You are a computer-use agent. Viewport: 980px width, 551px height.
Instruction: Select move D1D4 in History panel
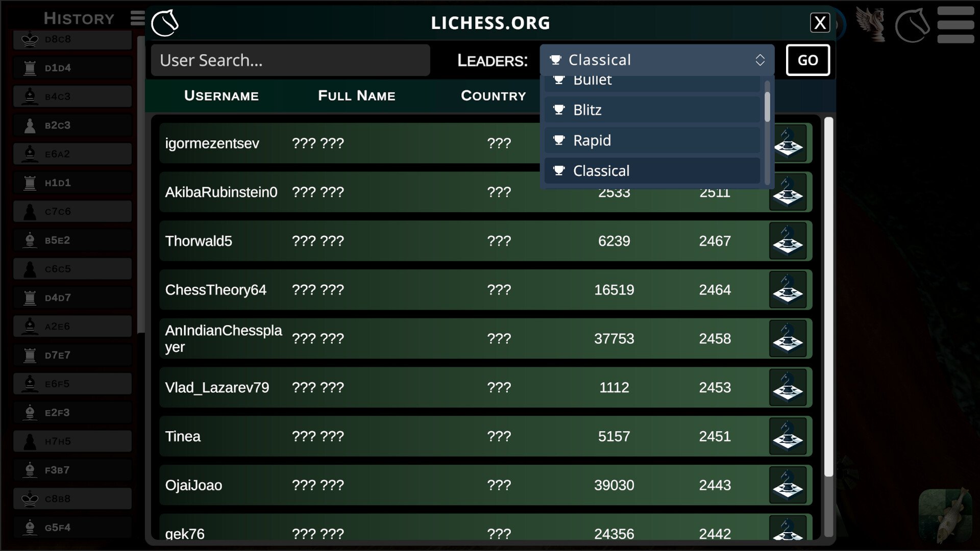click(72, 68)
